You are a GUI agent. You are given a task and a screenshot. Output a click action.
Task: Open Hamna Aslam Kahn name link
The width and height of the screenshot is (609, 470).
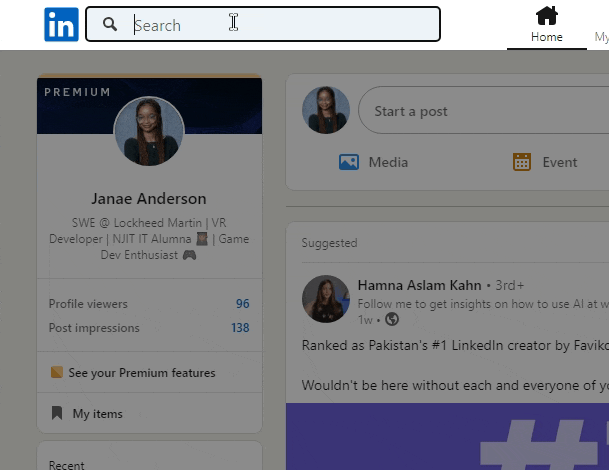tap(419, 285)
